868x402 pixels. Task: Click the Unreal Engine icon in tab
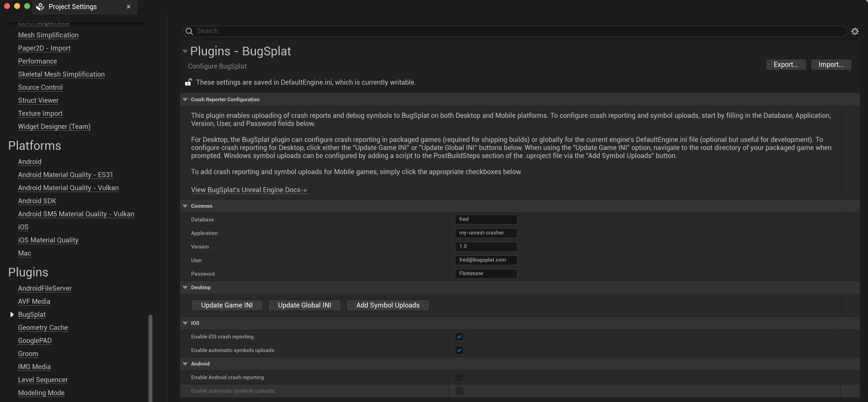(40, 7)
